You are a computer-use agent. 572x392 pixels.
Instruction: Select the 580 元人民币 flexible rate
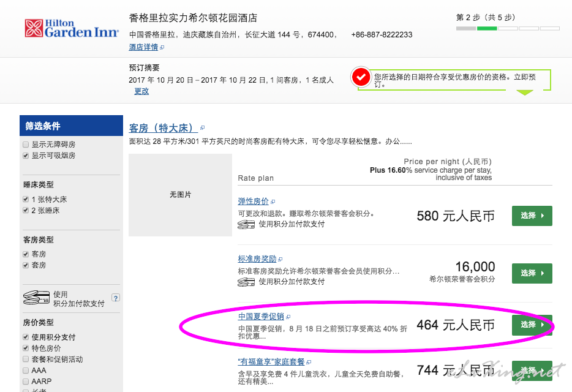532,216
